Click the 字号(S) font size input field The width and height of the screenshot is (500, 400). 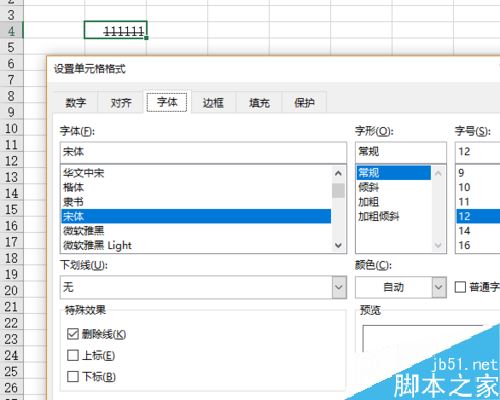coord(478,152)
